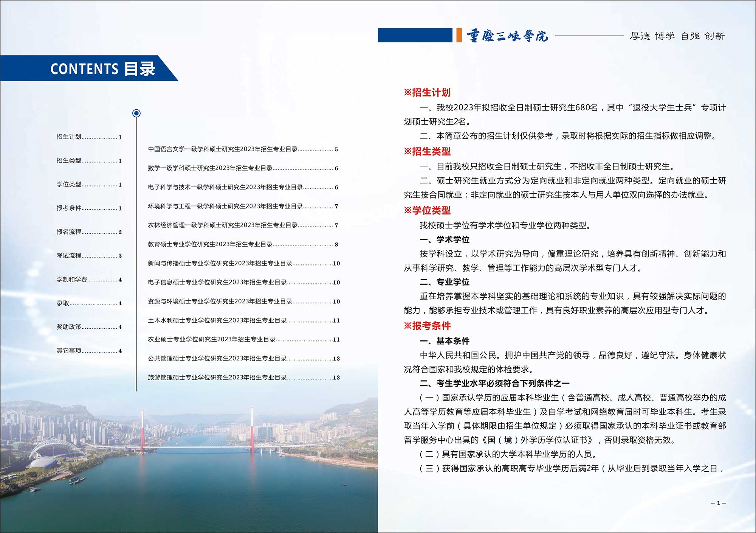Open 土木水利硕士 catalog entry
The height and width of the screenshot is (533, 756).
tap(244, 320)
